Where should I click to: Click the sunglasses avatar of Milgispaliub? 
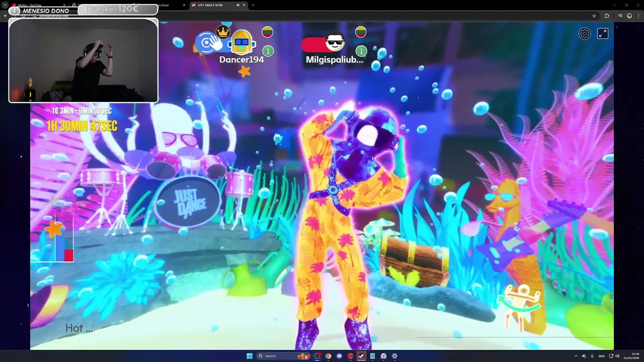point(335,43)
